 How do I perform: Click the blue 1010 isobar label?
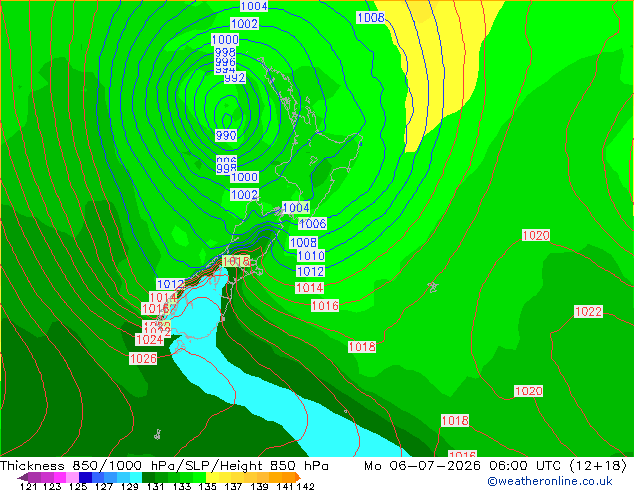pos(311,256)
